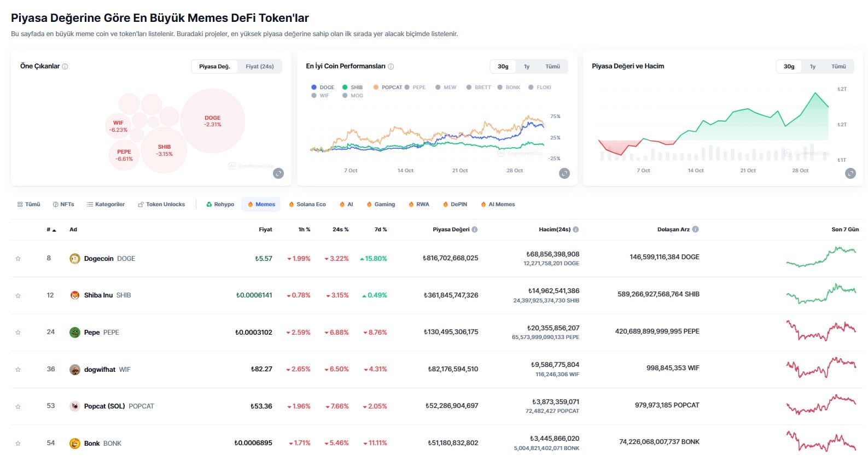Click the Dogecoin coin logo
Screen dimensions: 868x461
pyautogui.click(x=75, y=259)
